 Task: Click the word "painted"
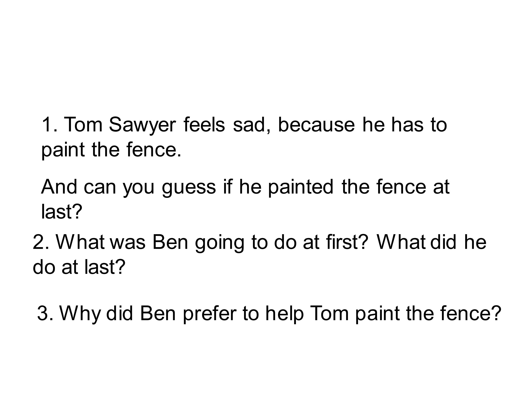(301, 187)
